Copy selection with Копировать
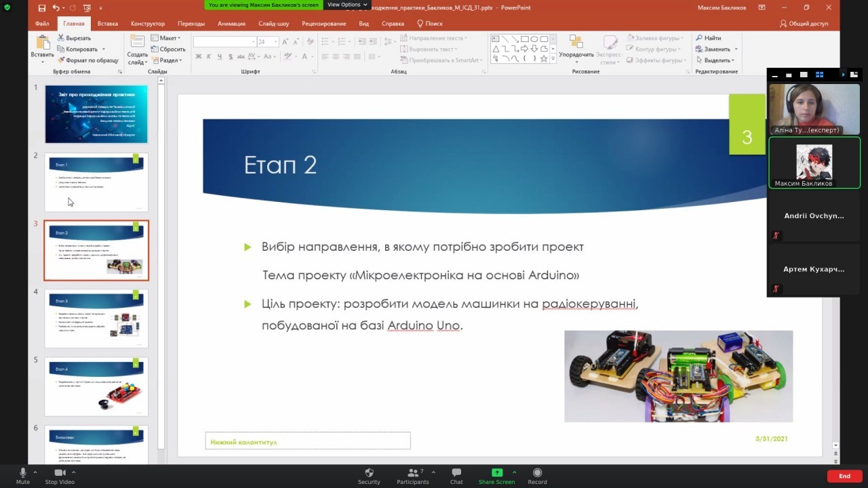Screen dimensions: 868x488 [77, 49]
